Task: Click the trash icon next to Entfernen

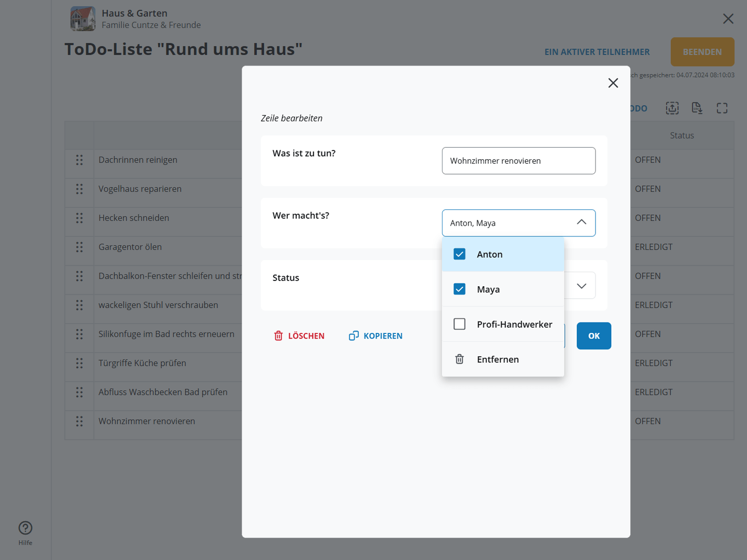Action: (459, 359)
